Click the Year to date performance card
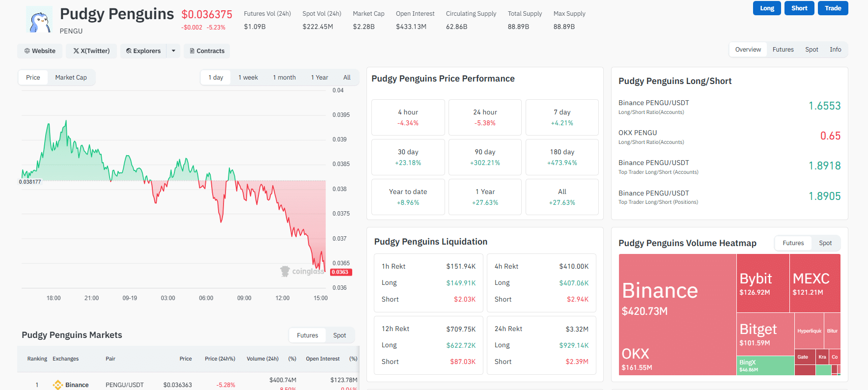The height and width of the screenshot is (390, 868). coord(408,197)
